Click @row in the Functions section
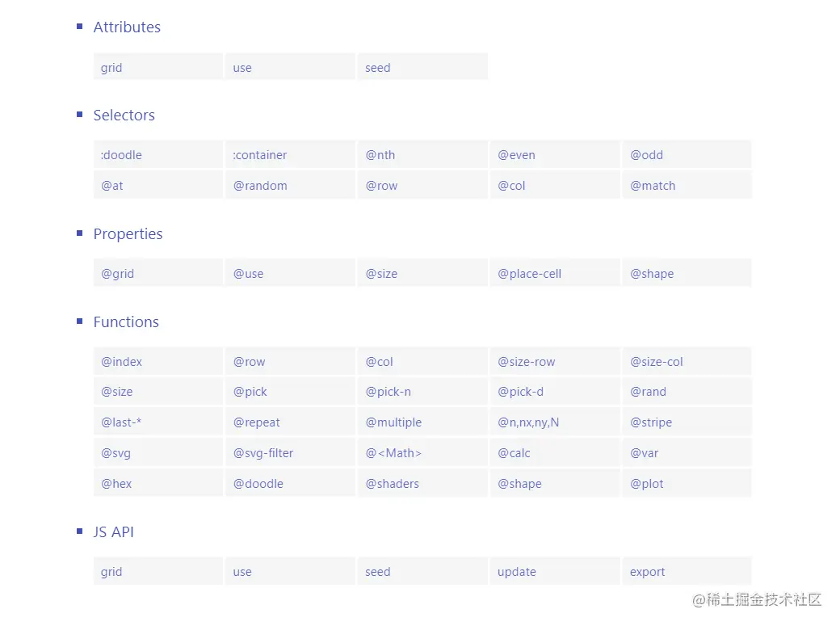Image resolution: width=840 pixels, height=626 pixels. point(290,361)
